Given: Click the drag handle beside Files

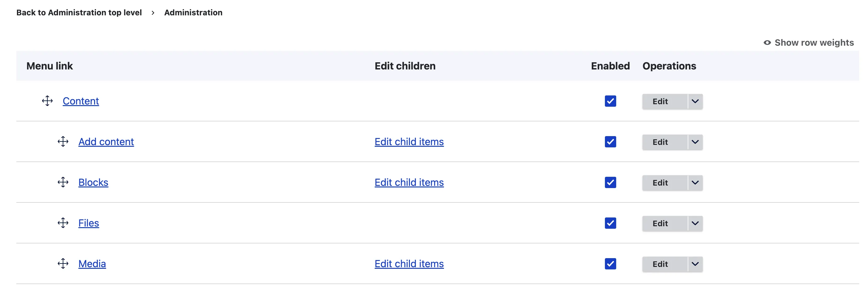Looking at the screenshot, I should tap(63, 223).
